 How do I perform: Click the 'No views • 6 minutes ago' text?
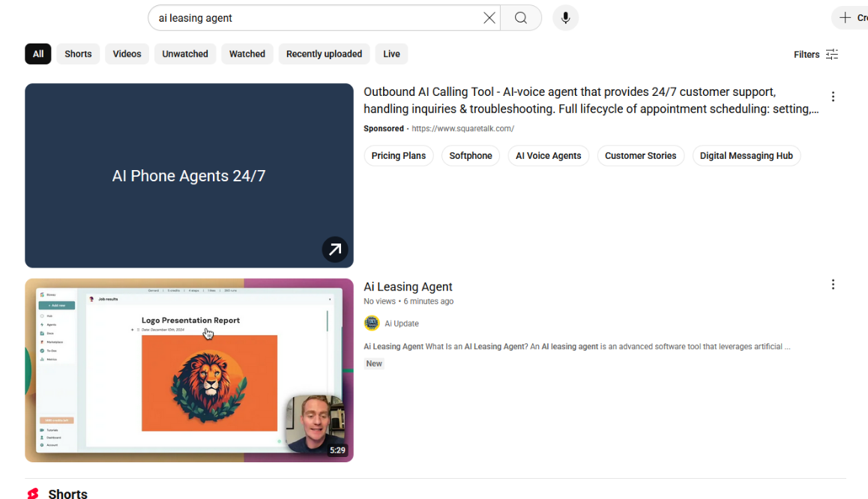pos(409,301)
